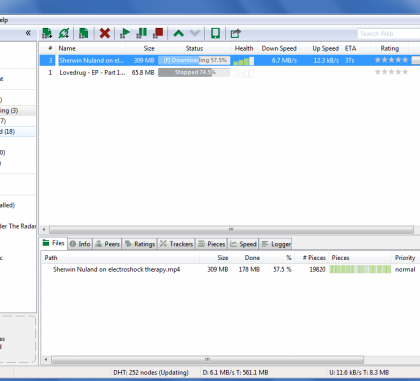Viewport: 420px width, 381px height.
Task: Open the Trackers tab
Action: pyautogui.click(x=177, y=244)
